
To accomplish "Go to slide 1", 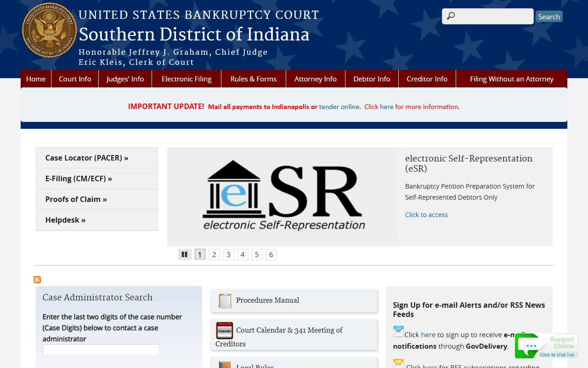I will tap(200, 254).
